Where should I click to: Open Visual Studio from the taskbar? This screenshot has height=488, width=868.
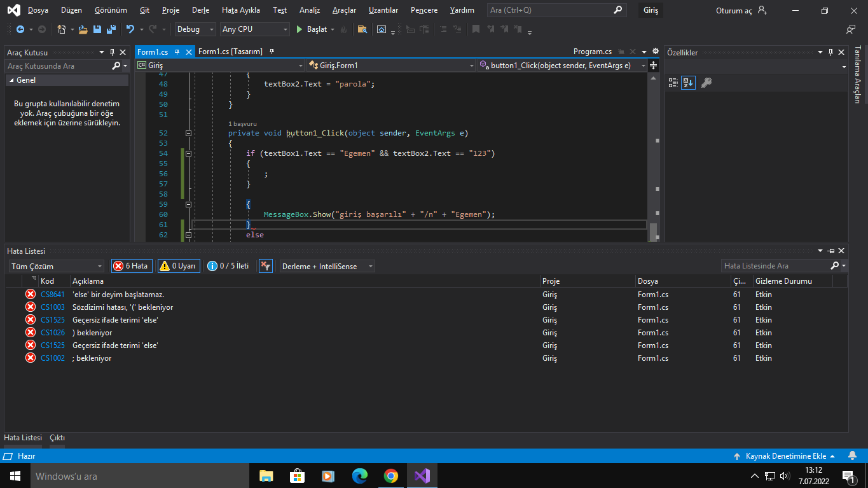[x=422, y=476]
